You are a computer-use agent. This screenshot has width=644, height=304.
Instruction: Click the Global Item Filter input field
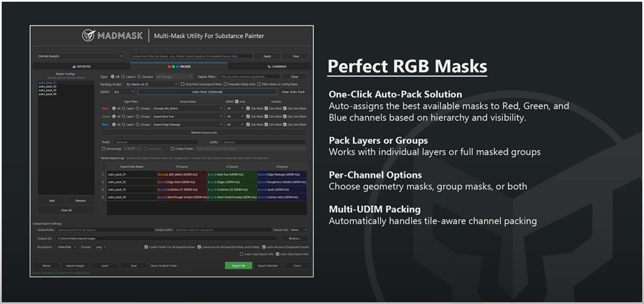tap(192, 56)
